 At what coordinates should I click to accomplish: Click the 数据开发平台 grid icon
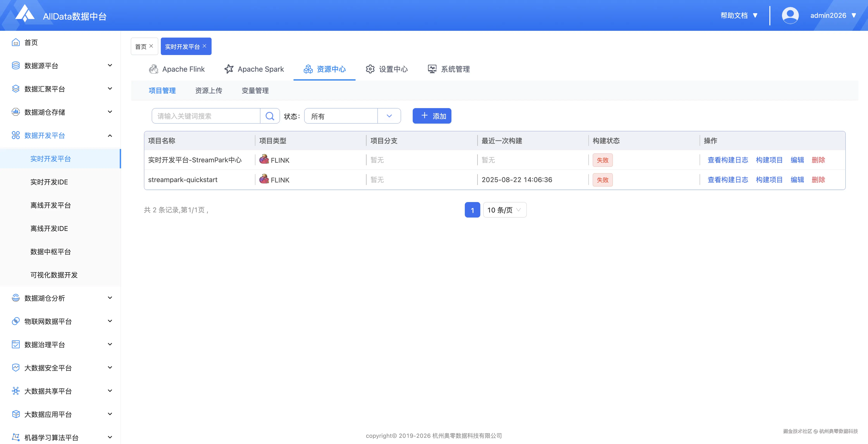click(15, 135)
